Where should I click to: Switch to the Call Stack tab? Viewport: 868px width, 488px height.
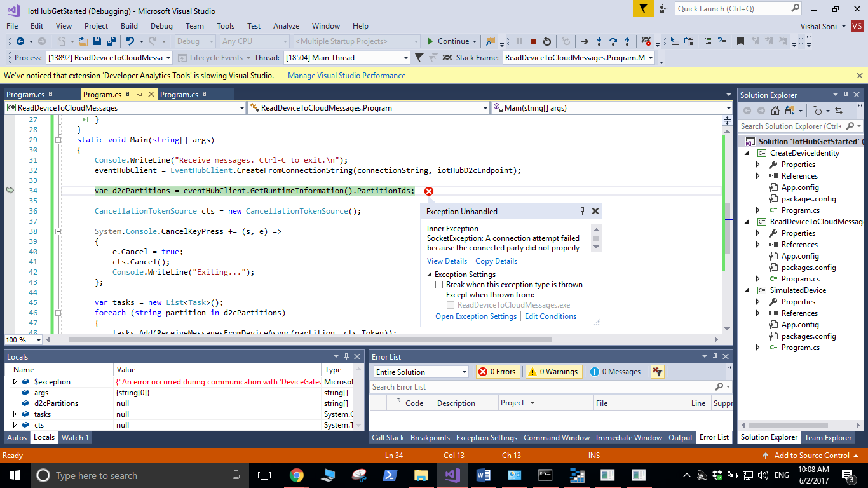coord(388,438)
